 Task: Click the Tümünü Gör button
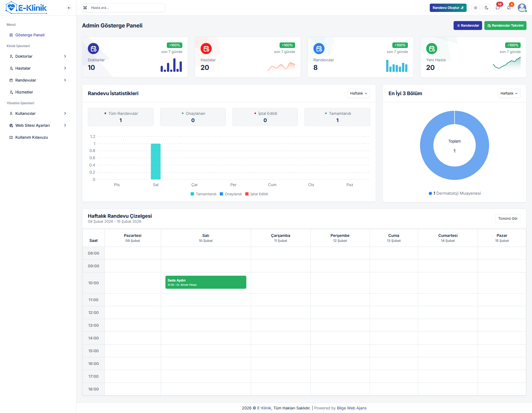coord(508,219)
